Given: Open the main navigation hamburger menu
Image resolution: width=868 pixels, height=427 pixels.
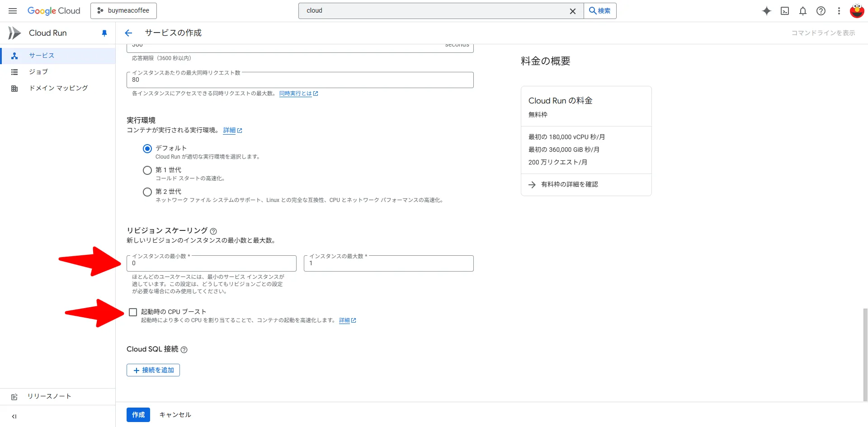Looking at the screenshot, I should point(13,11).
